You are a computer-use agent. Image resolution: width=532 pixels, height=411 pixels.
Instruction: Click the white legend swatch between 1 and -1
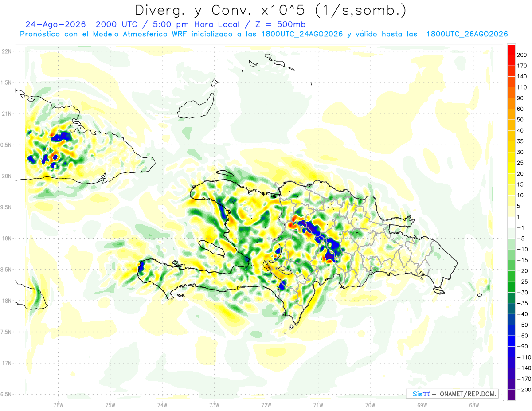(x=511, y=222)
